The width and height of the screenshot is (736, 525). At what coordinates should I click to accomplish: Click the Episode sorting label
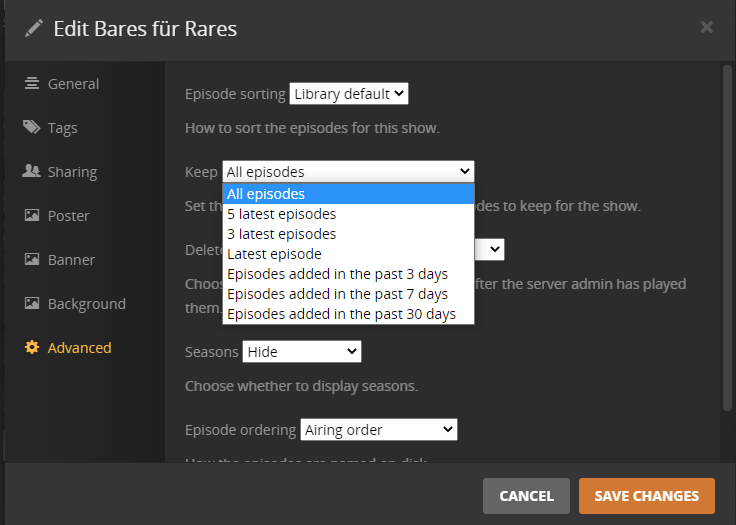click(235, 94)
